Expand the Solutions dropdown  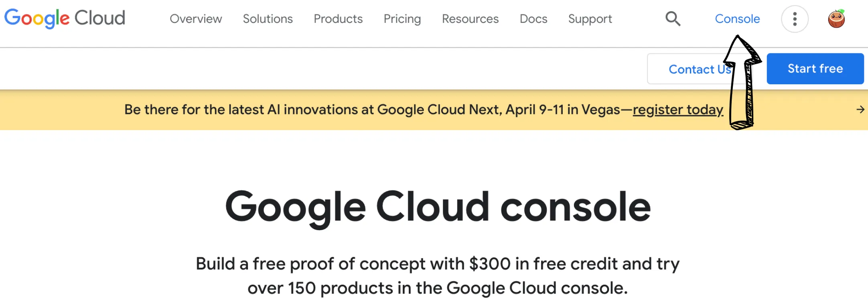tap(268, 19)
